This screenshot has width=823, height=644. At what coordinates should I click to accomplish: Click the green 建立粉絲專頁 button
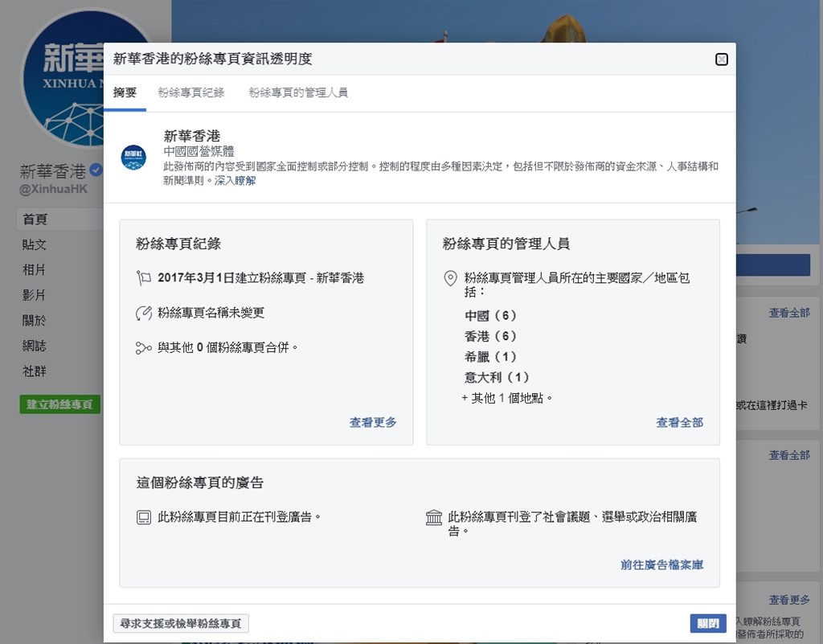click(59, 404)
